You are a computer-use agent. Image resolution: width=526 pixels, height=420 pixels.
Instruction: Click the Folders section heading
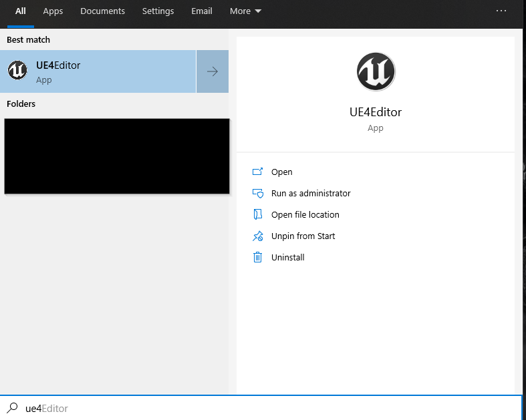[21, 104]
